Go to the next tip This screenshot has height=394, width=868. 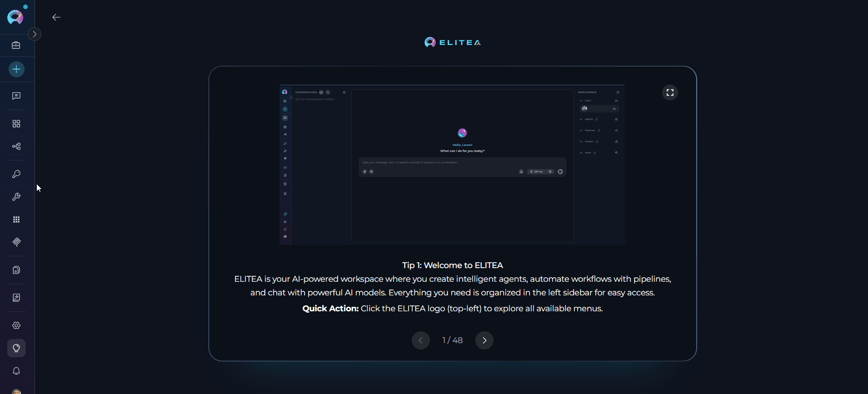pos(484,340)
